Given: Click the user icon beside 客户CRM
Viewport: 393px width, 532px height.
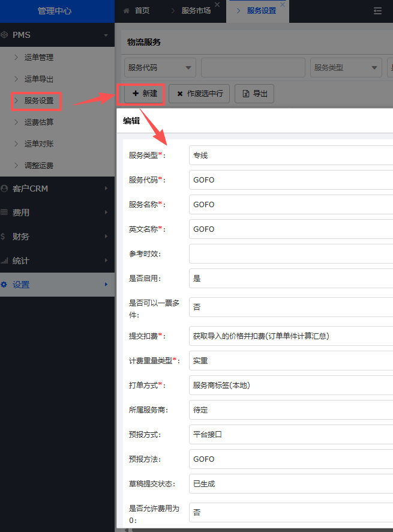Looking at the screenshot, I should (5, 189).
